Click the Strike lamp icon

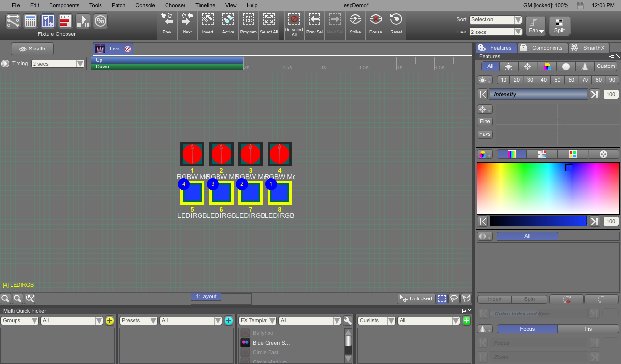pyautogui.click(x=355, y=20)
